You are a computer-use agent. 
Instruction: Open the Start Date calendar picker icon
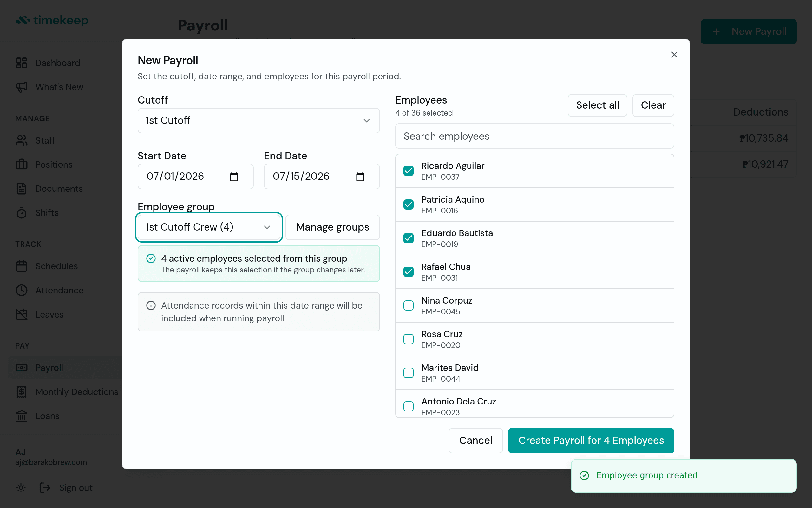(x=234, y=177)
